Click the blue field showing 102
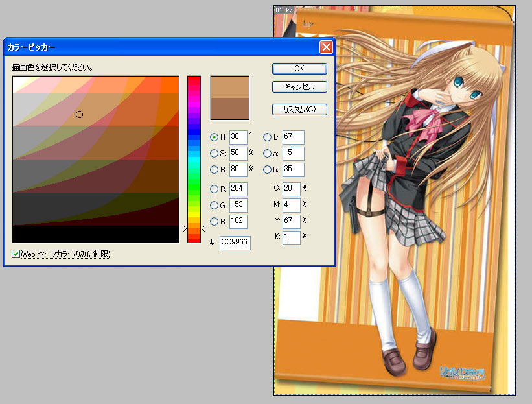532x404 pixels. point(238,221)
